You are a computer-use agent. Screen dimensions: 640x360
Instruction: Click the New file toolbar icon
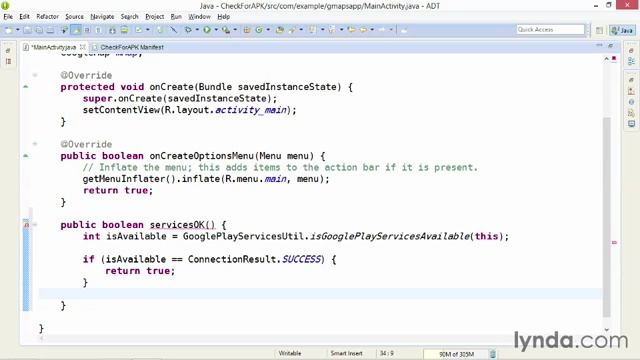(x=9, y=30)
